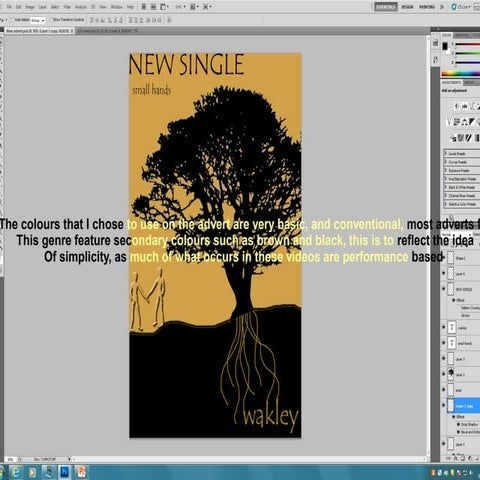
Task: Open the Auto-Select Group dropdown
Action: point(38,21)
